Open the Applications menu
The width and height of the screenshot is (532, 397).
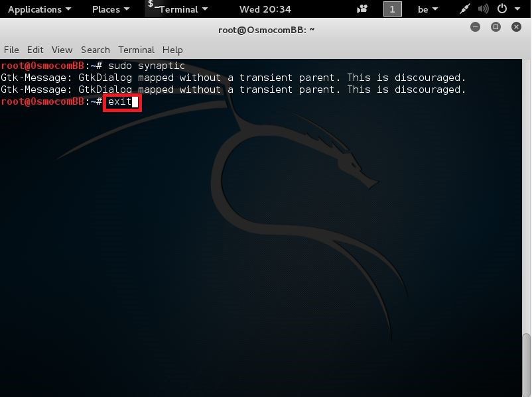[39, 9]
